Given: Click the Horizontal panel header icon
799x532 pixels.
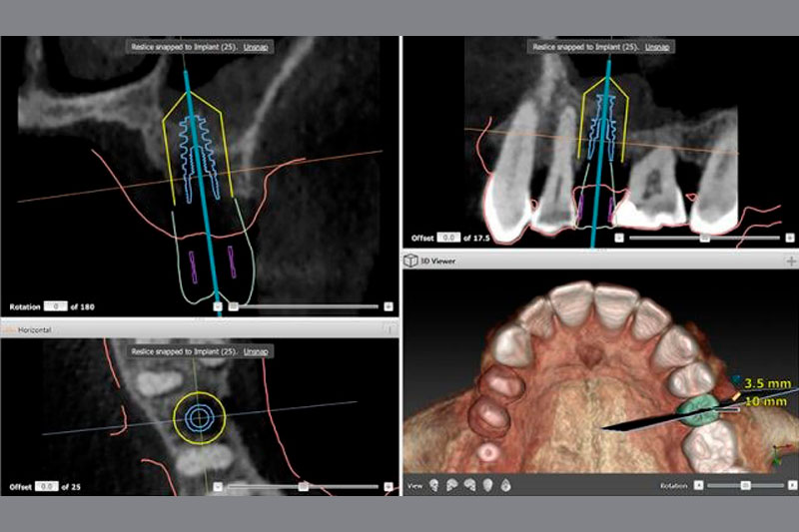Looking at the screenshot, I should coord(10,328).
